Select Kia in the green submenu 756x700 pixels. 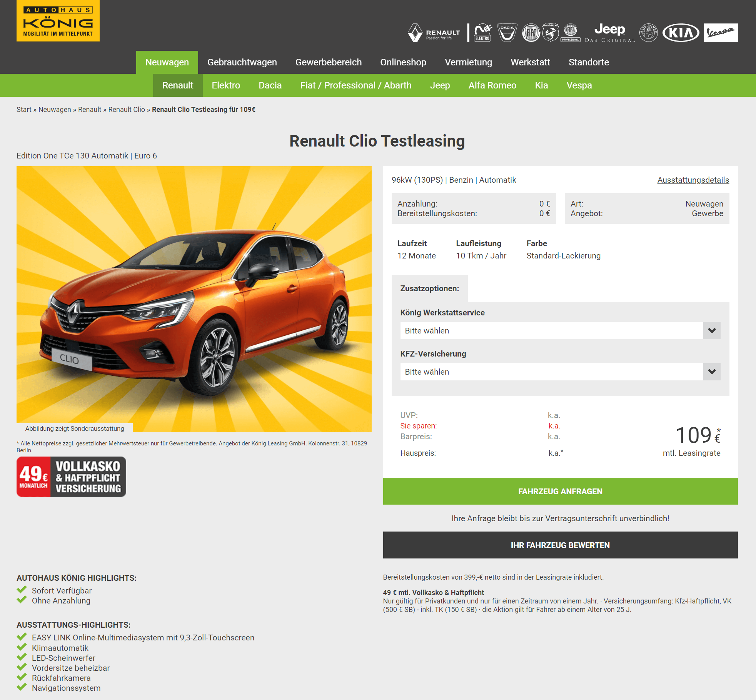pyautogui.click(x=541, y=85)
